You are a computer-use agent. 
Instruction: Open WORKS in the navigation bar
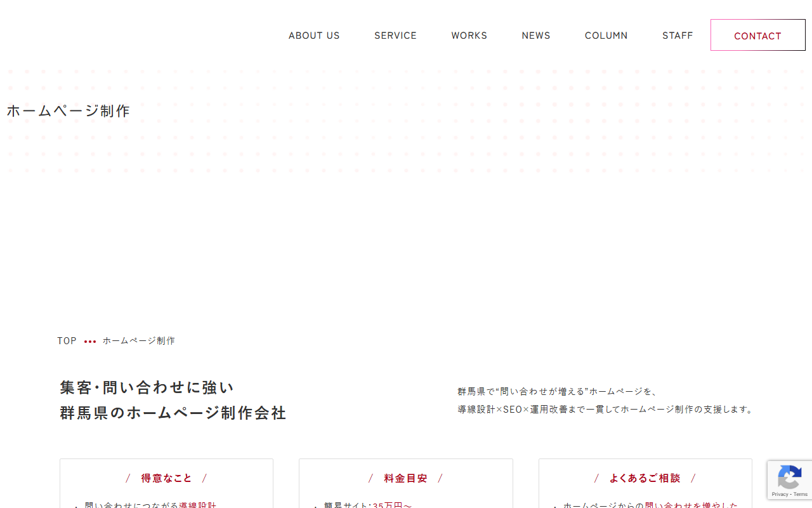469,36
